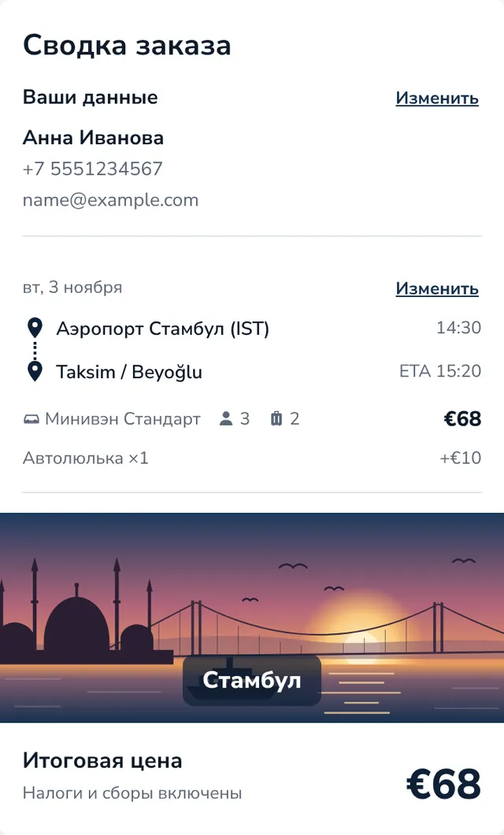Click the dotted route connector line

click(35, 350)
